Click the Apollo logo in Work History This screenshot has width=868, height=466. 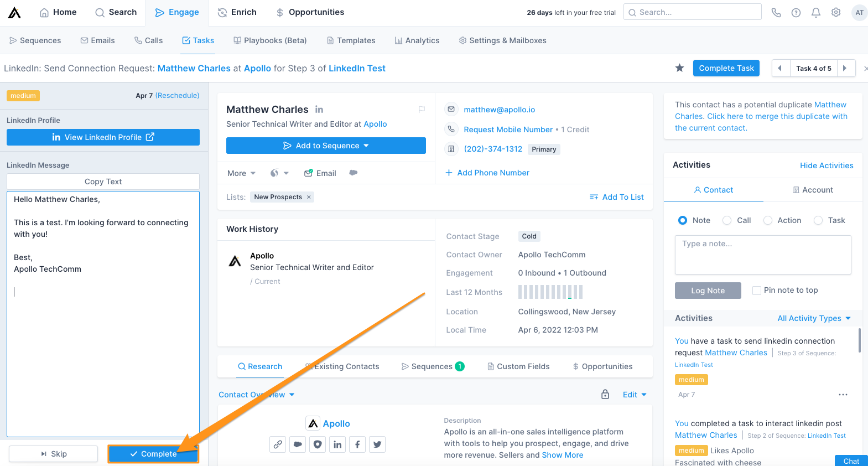235,261
